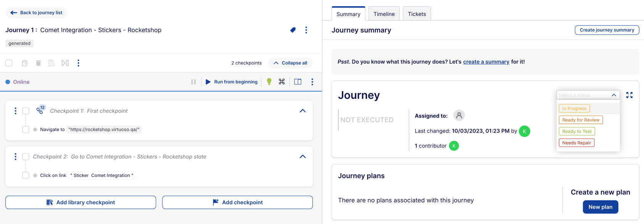Follow the create a summary link
The image size is (644, 224).
(x=486, y=61)
